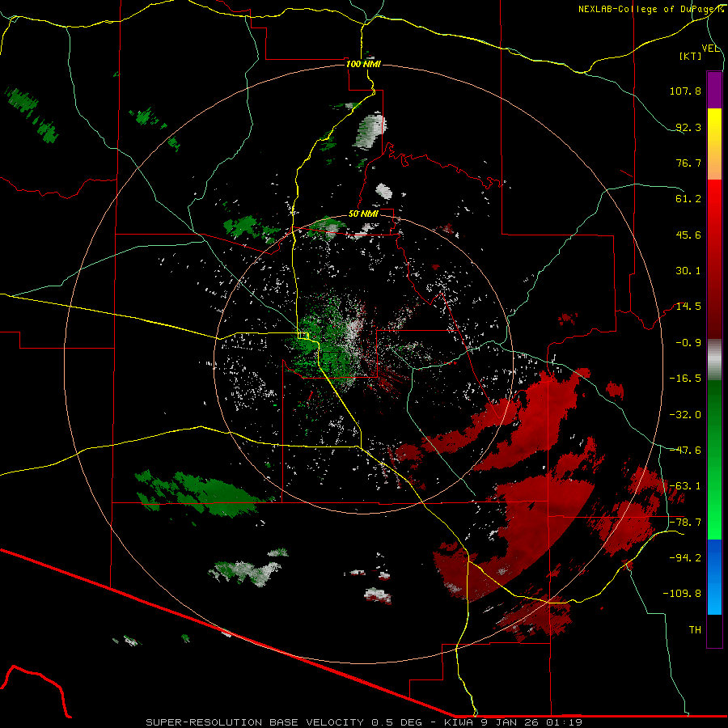Click the "[KT]" units label
This screenshot has width=728, height=728.
pos(691,56)
